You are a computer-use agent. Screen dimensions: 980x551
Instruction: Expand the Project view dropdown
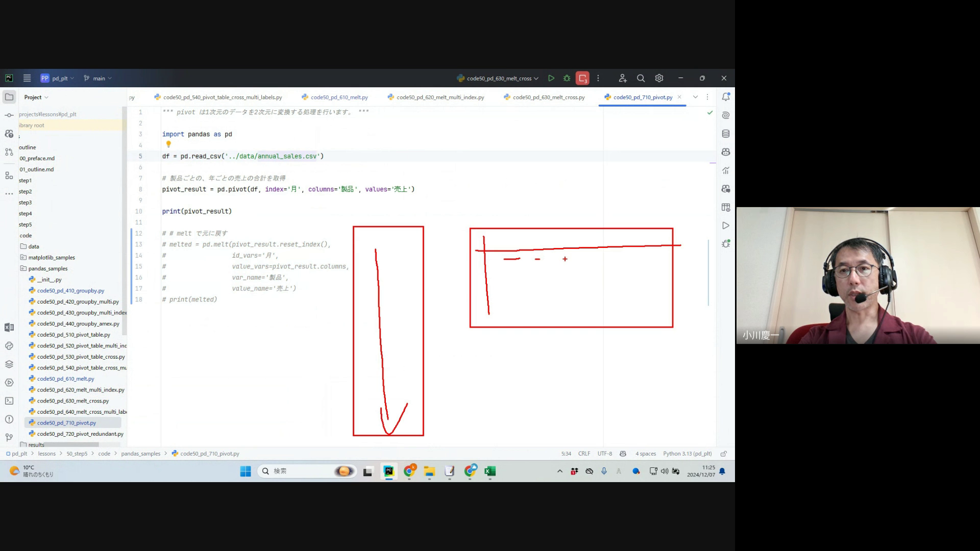(x=36, y=97)
